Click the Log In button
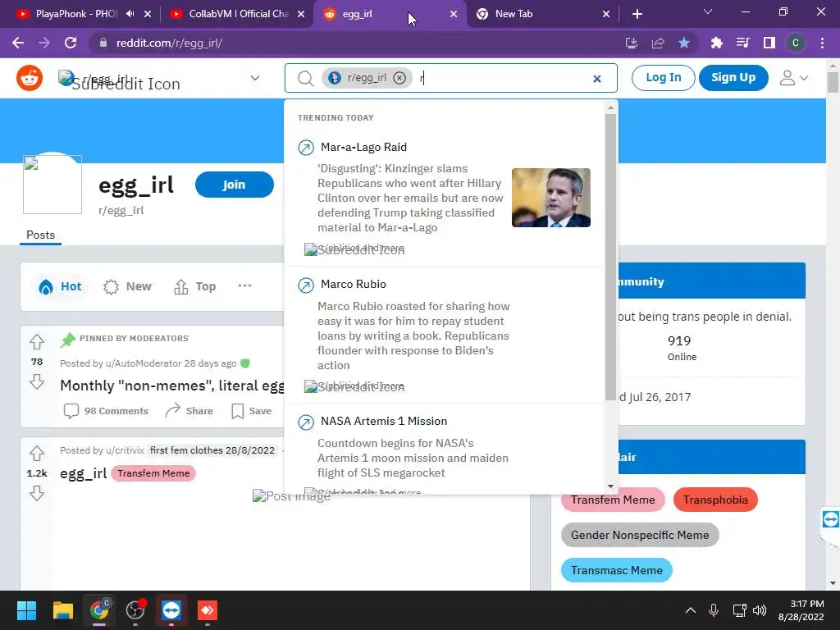This screenshot has width=840, height=630. coord(663,78)
